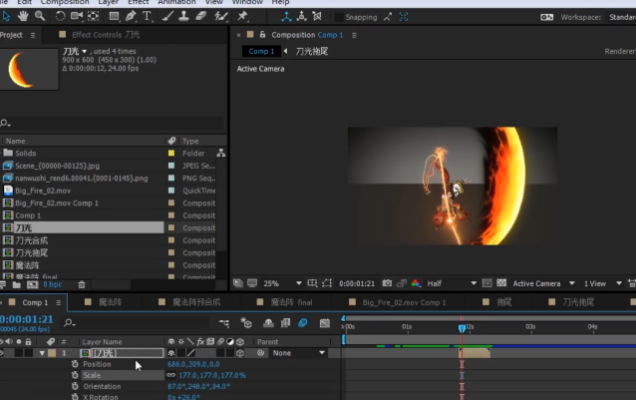This screenshot has height=400, width=636.
Task: Open the 25% magnification dropdown
Action: tap(283, 284)
